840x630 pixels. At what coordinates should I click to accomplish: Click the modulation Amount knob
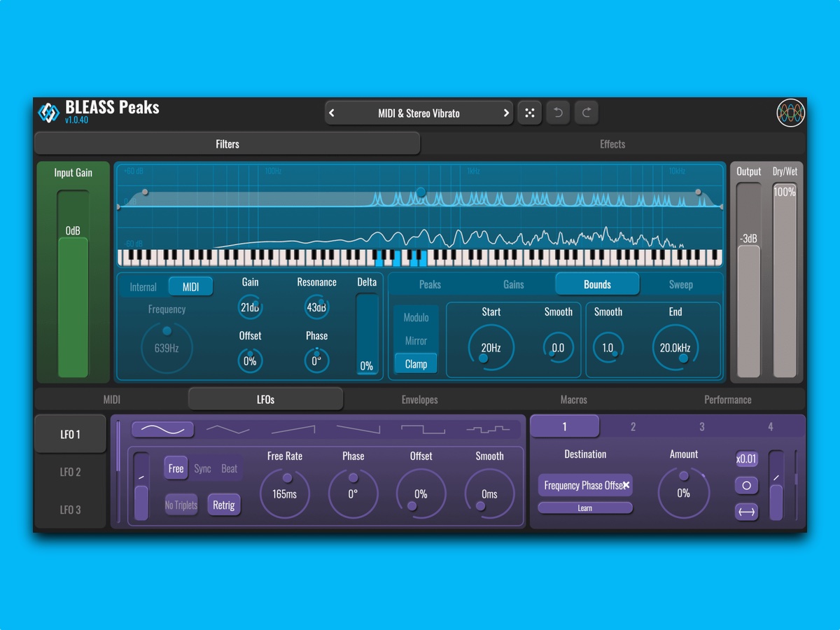click(683, 493)
